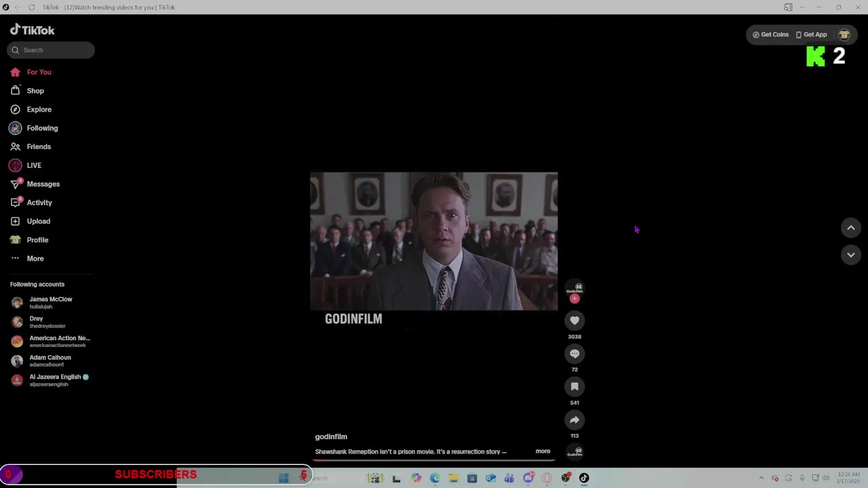Go to your Profile page
868x488 pixels.
point(29,240)
